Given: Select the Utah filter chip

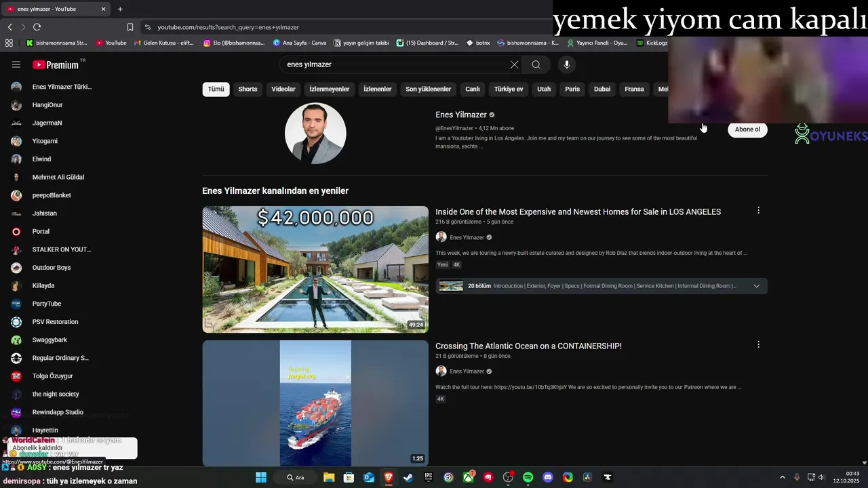Looking at the screenshot, I should pyautogui.click(x=544, y=89).
